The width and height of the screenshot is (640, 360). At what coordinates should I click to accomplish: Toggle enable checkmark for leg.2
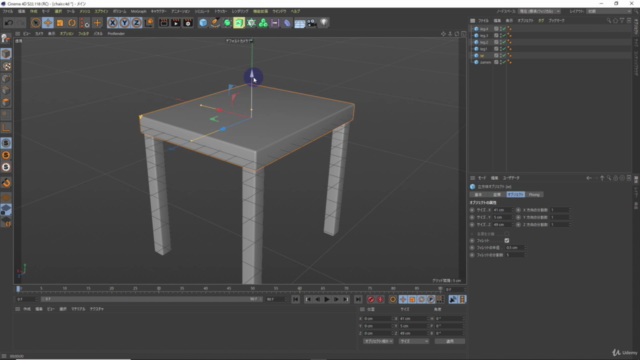[x=504, y=42]
